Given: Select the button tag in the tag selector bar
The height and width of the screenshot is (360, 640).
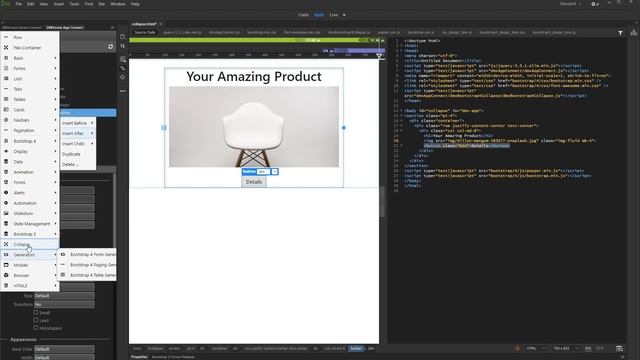Looking at the screenshot, I should (356, 349).
